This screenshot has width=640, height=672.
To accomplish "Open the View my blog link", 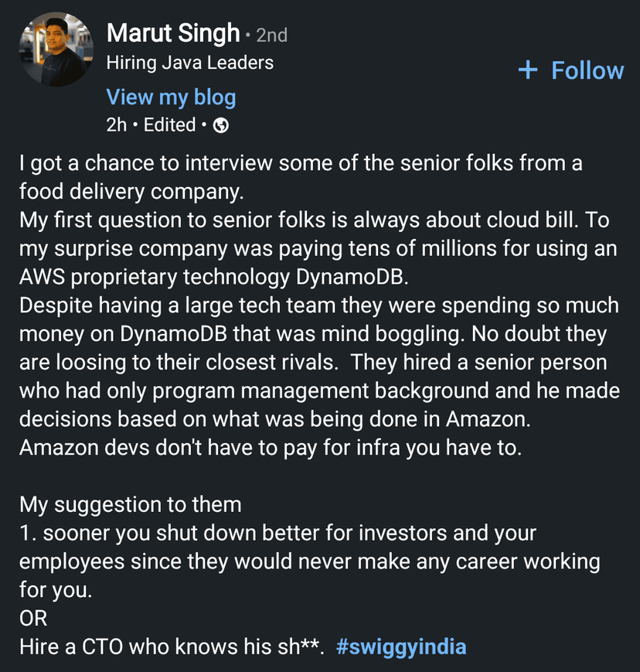I will point(171,97).
